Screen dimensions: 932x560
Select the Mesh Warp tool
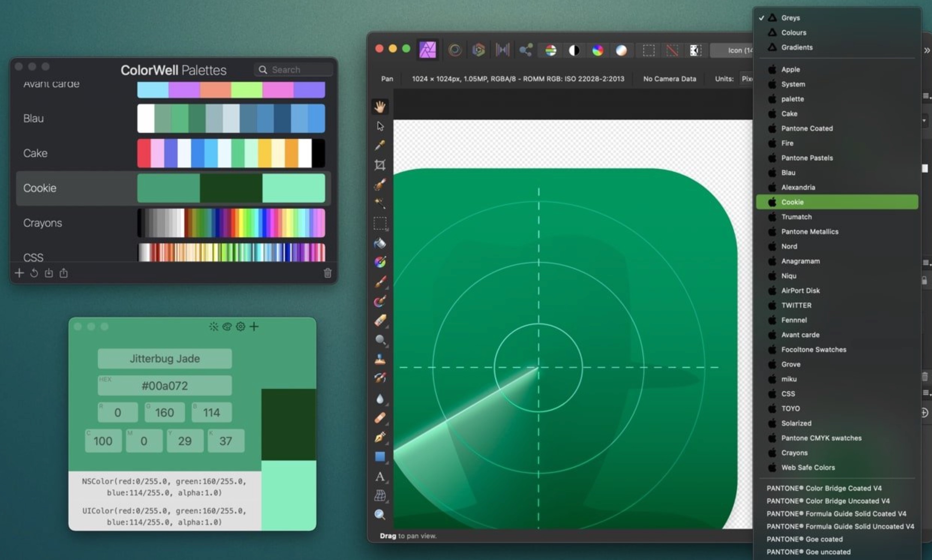(380, 495)
